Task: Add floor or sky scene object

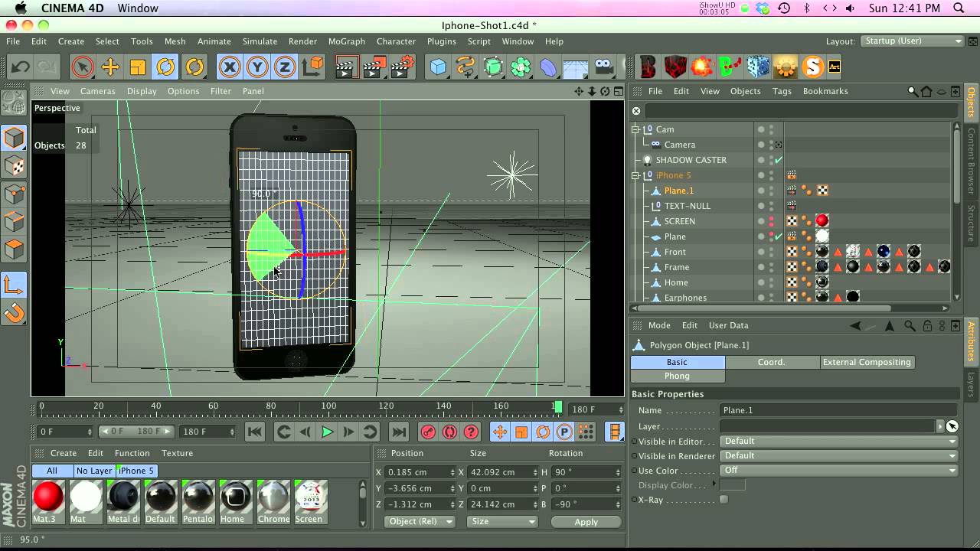Action: click(x=575, y=67)
